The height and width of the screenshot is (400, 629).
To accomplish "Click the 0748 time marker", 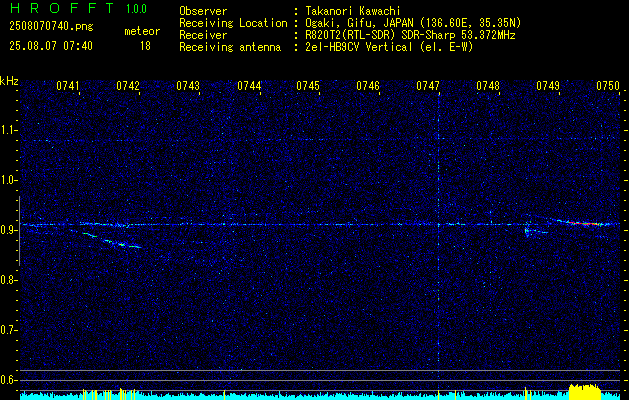I will (488, 86).
